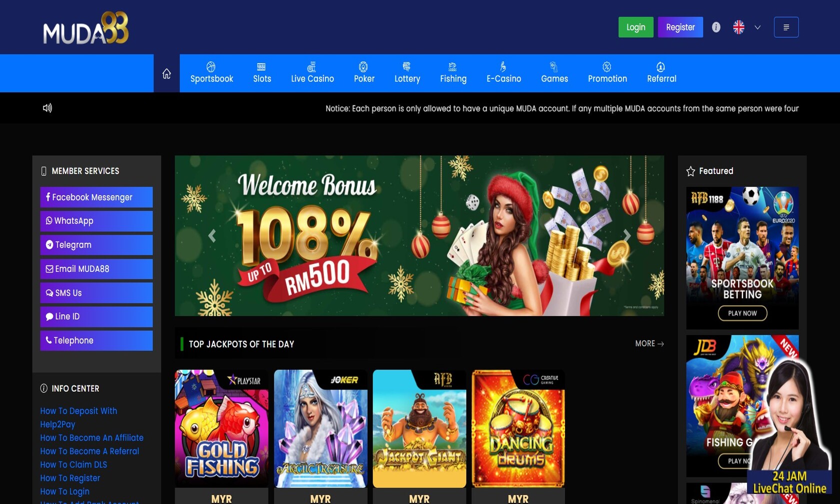This screenshot has height=504, width=840.
Task: Expand the language dropdown chevron
Action: 757,27
